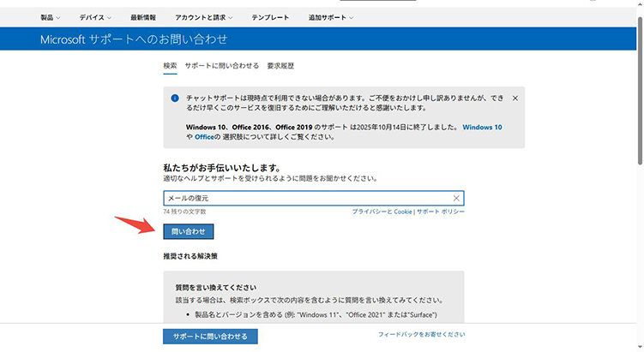Click the 私たちがお手伝いいたします heading
Viewport: 644px width, 352px height.
click(222, 168)
